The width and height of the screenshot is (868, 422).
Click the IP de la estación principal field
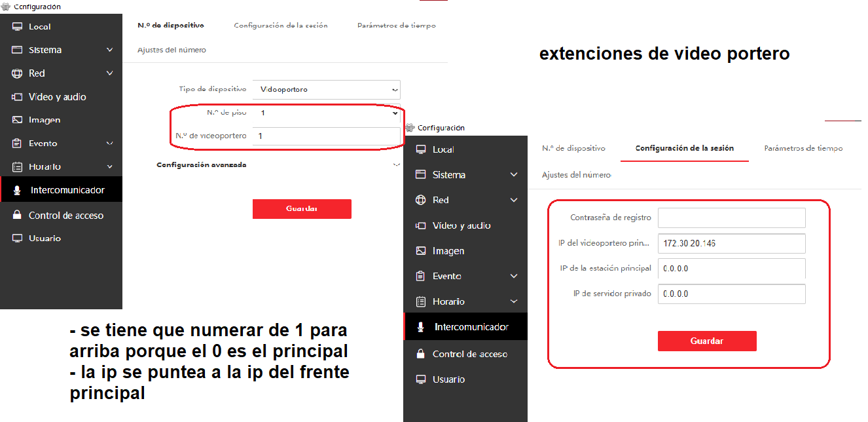[x=731, y=269]
